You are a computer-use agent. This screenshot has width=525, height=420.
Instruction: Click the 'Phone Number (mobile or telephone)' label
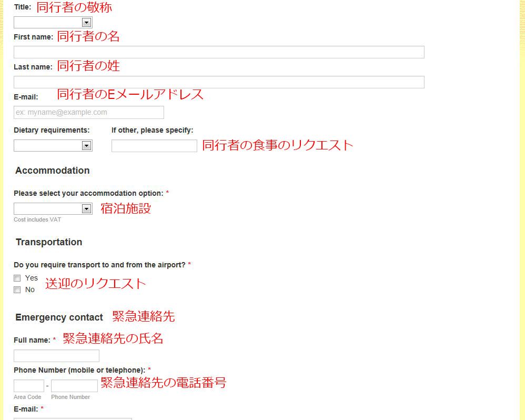pyautogui.click(x=79, y=370)
